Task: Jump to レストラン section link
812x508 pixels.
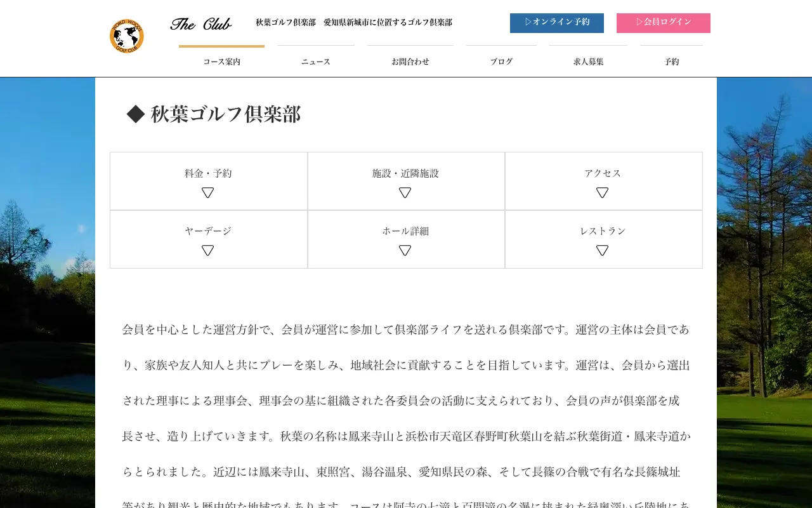Action: [603, 231]
